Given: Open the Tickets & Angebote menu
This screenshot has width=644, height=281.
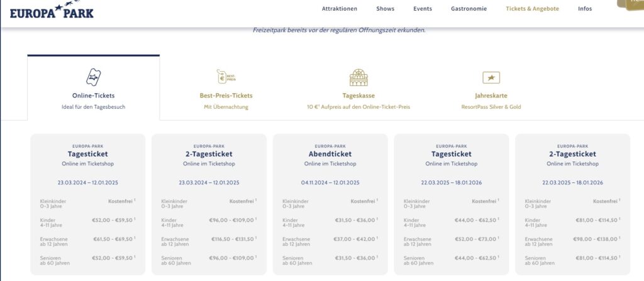Looking at the screenshot, I should 532,9.
